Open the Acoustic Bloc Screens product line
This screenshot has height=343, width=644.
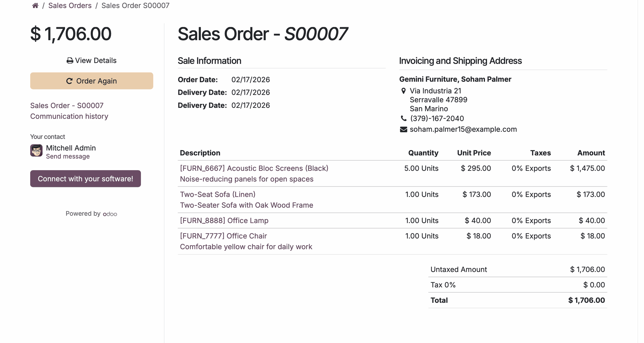pyautogui.click(x=254, y=168)
